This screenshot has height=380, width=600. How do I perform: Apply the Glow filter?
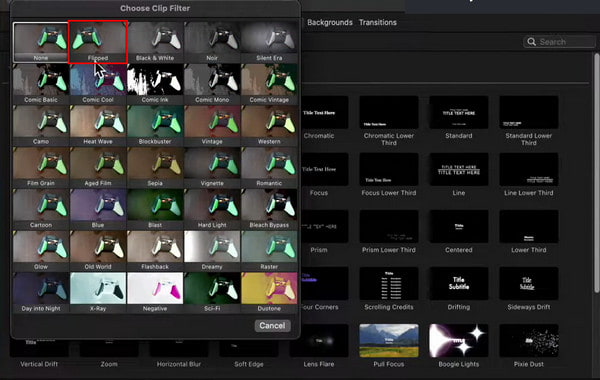(41, 251)
